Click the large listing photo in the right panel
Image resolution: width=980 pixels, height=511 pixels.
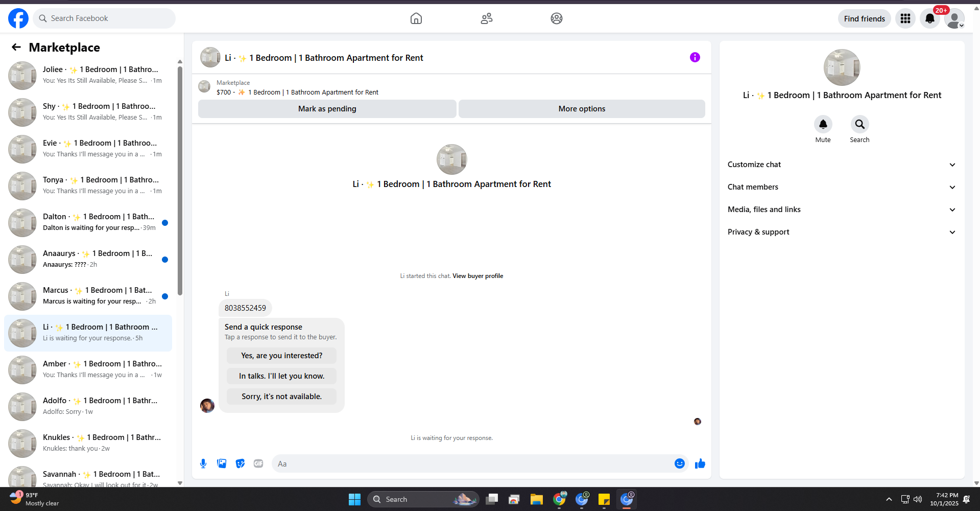pyautogui.click(x=842, y=67)
